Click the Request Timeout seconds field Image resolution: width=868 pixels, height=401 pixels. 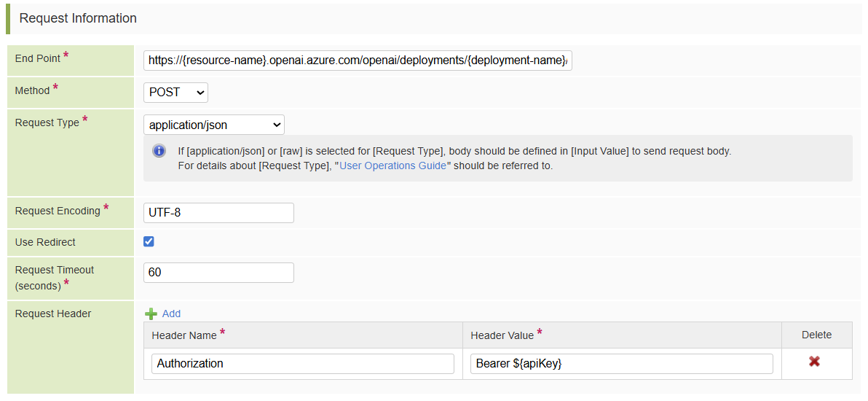(x=218, y=273)
